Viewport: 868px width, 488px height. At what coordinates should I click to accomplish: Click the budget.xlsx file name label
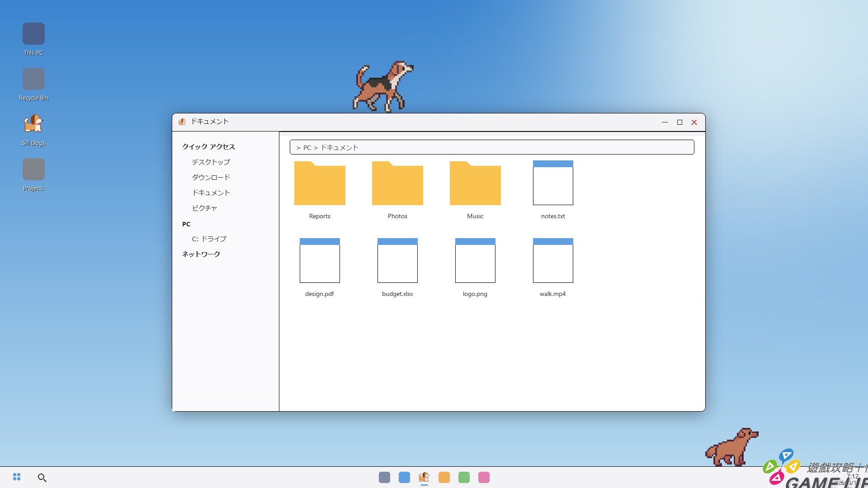pyautogui.click(x=397, y=294)
